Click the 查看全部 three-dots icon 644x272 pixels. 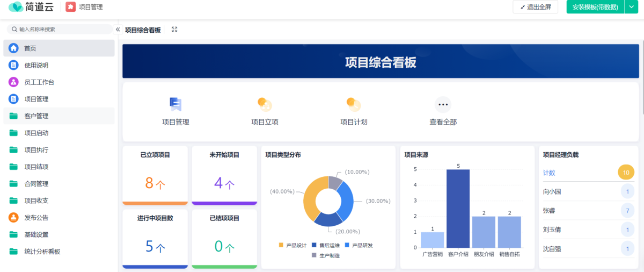pyautogui.click(x=443, y=104)
